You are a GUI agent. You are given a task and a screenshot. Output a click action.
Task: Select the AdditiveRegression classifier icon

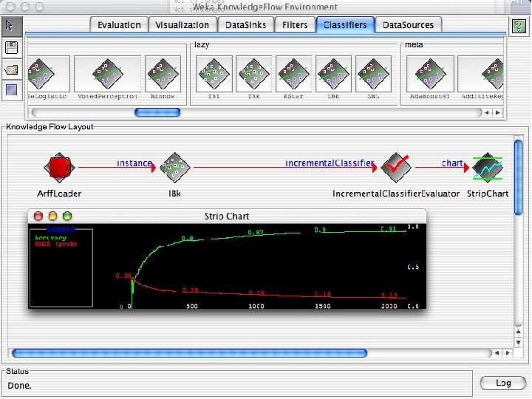480,74
